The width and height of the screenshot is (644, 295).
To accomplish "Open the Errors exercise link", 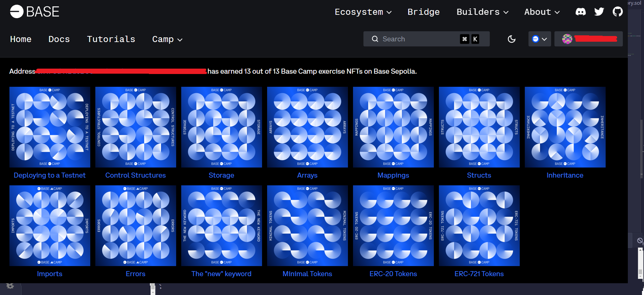I will (135, 274).
